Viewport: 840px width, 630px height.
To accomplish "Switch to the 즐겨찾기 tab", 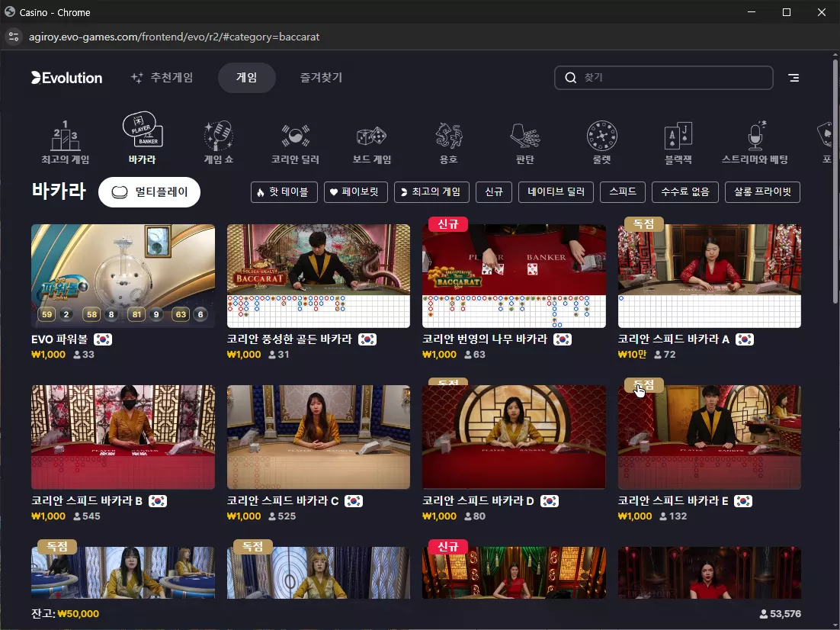I will [x=321, y=78].
